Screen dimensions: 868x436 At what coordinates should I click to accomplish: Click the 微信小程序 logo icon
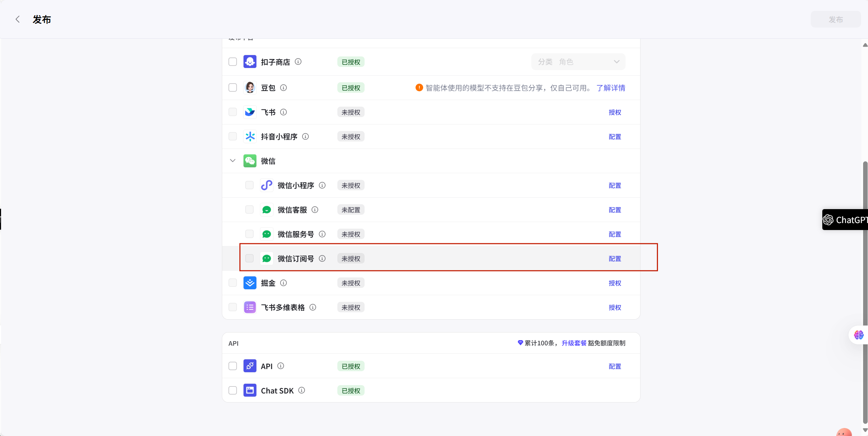pyautogui.click(x=267, y=185)
